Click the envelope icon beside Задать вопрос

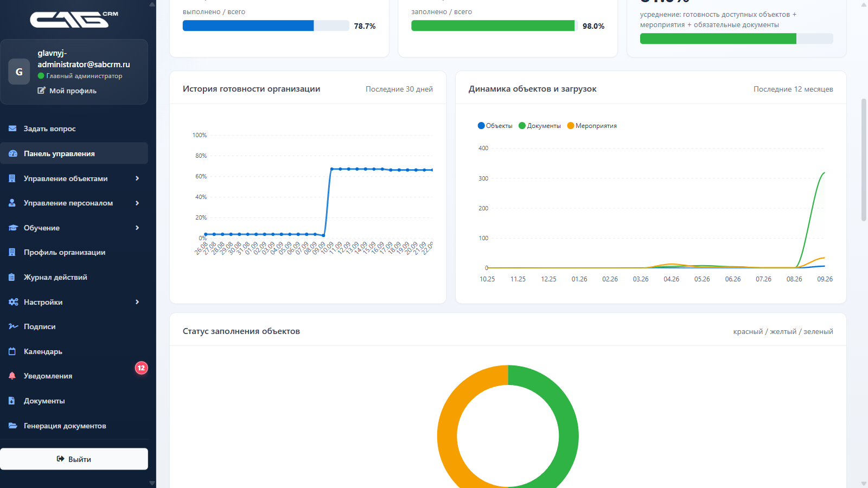pyautogui.click(x=12, y=129)
